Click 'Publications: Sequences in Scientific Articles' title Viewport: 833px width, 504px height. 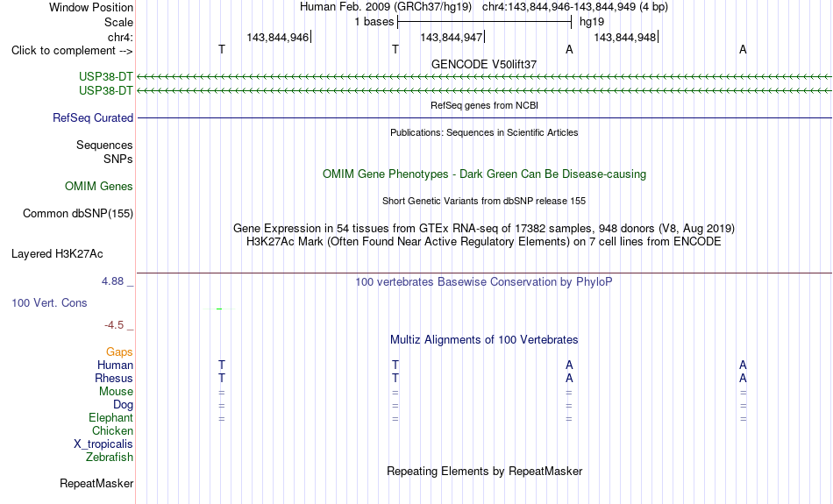(484, 132)
